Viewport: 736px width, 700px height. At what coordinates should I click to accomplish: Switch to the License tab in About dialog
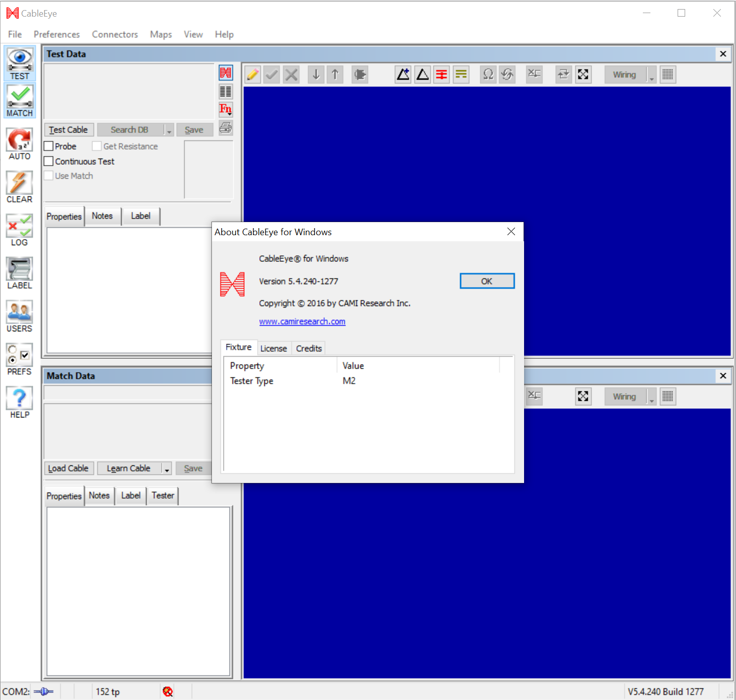(273, 348)
